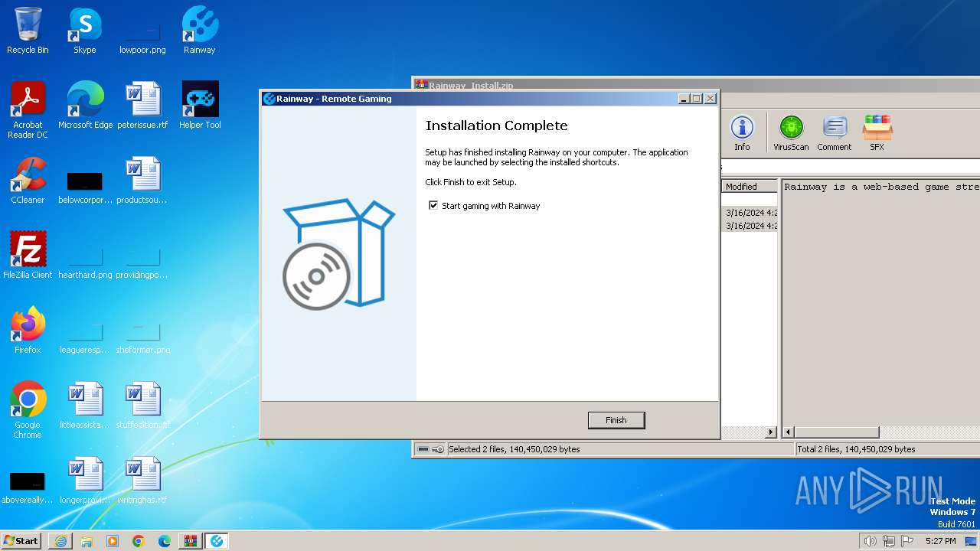Viewport: 980px width, 551px height.
Task: Open the Windows Start menu
Action: [x=21, y=540]
